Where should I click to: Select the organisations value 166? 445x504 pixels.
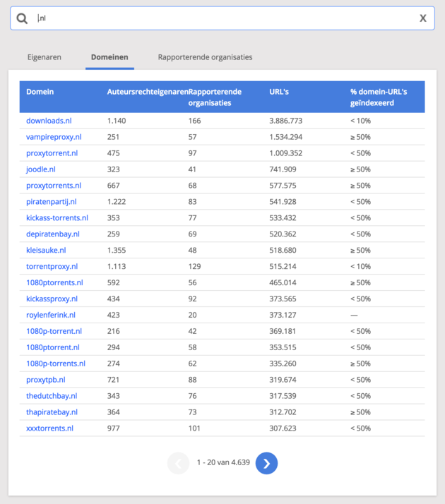(x=194, y=121)
